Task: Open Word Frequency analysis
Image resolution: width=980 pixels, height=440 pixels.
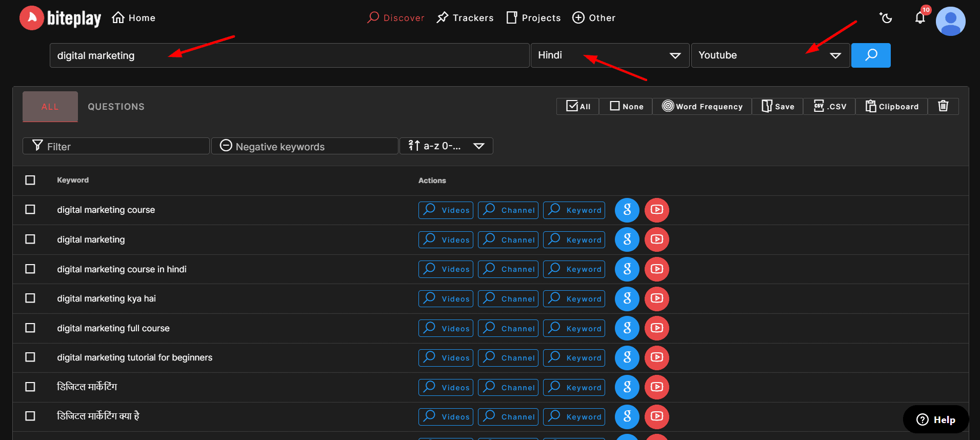Action: (702, 106)
